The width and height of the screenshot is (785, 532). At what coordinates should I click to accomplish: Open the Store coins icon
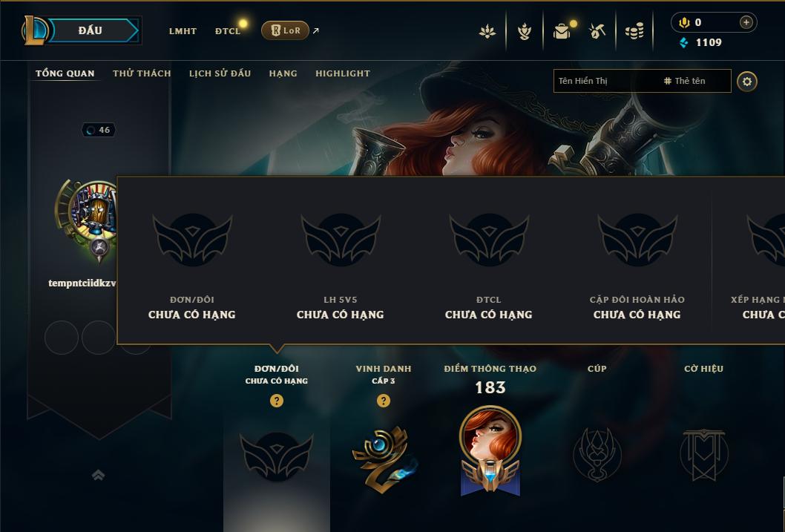pos(634,31)
